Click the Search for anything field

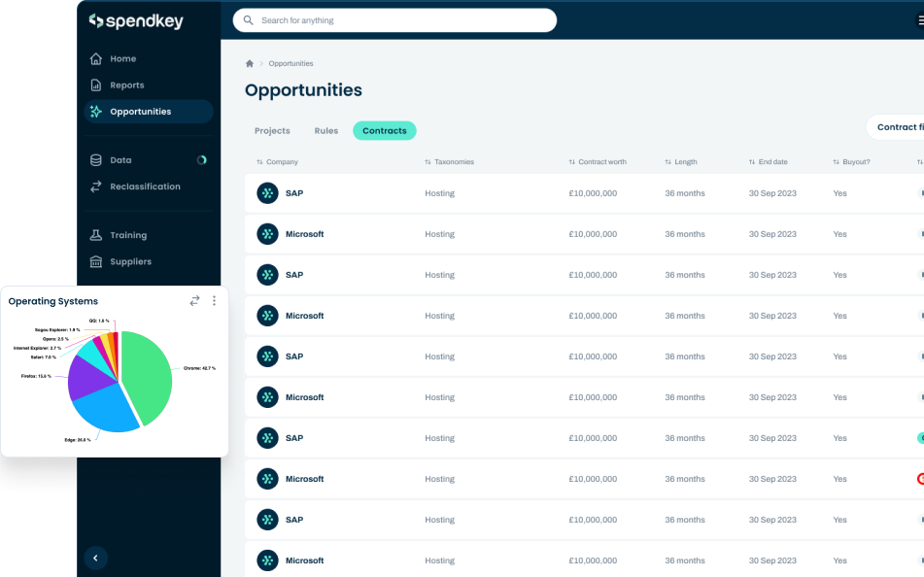coord(394,19)
